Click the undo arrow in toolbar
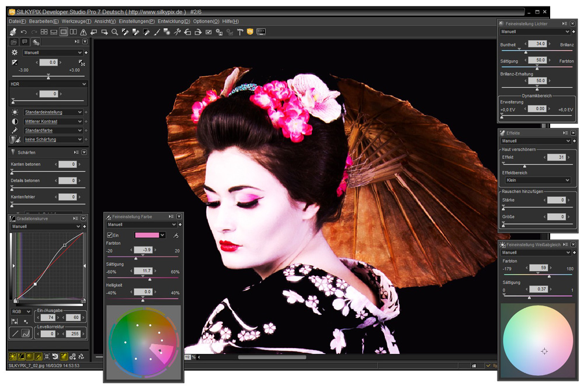The height and width of the screenshot is (392, 584). (24, 32)
